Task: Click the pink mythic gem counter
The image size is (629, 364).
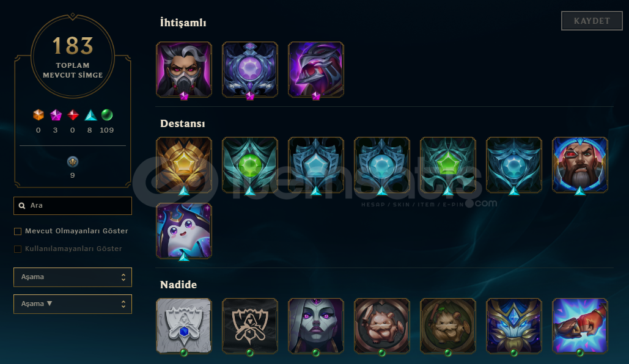Action: tap(56, 122)
